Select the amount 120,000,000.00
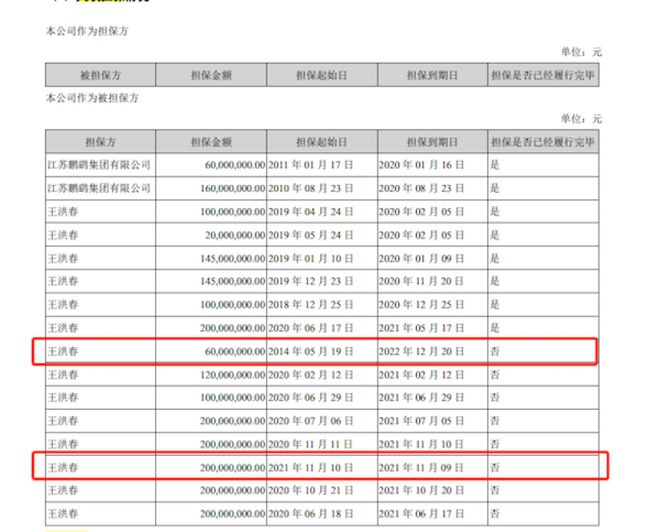Image resolution: width=660 pixels, height=532 pixels. (232, 375)
